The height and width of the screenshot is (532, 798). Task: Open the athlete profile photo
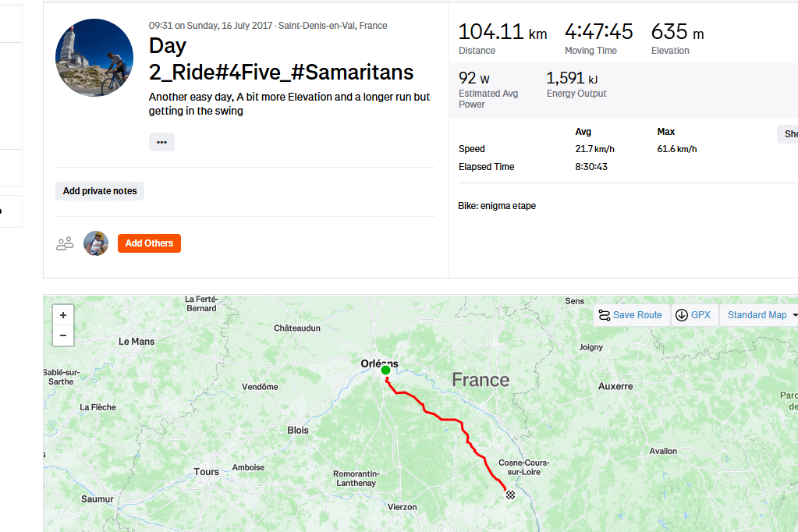[94, 58]
